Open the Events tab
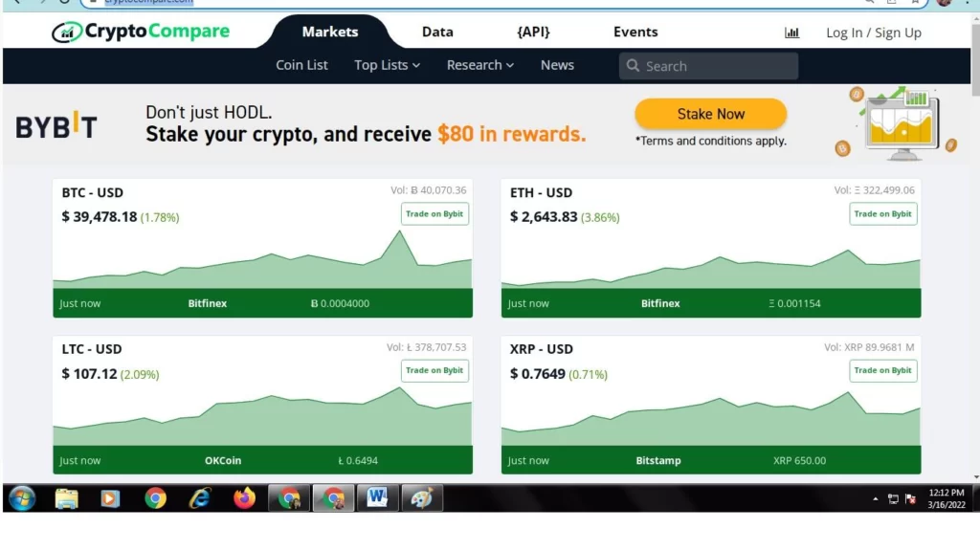The height and width of the screenshot is (551, 980). pos(635,32)
